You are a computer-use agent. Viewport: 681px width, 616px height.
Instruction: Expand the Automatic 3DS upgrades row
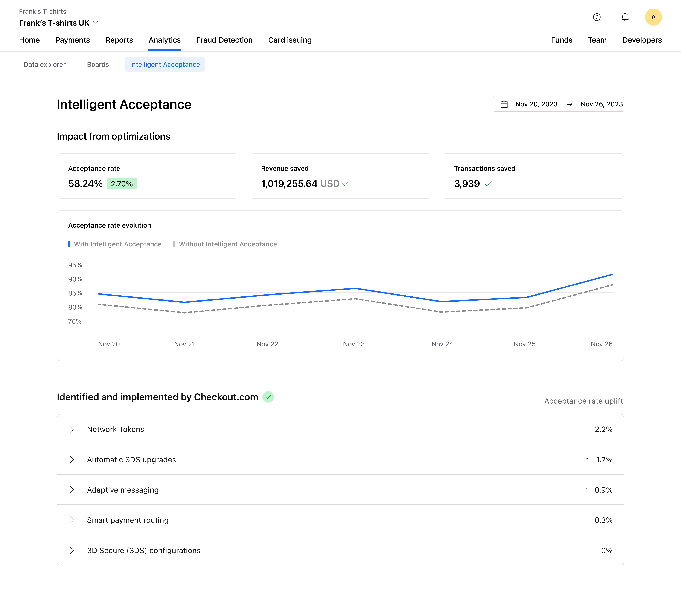click(x=340, y=459)
